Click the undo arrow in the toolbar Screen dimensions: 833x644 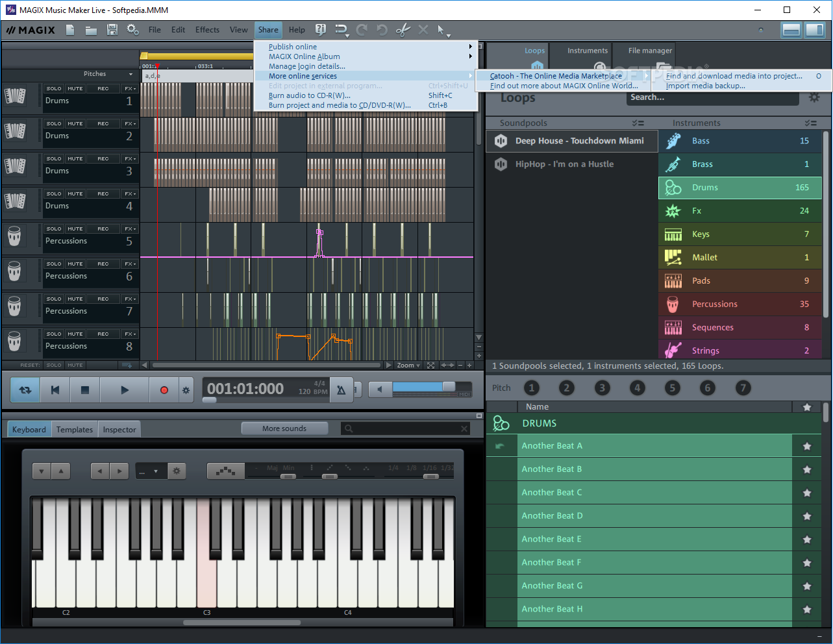(382, 30)
